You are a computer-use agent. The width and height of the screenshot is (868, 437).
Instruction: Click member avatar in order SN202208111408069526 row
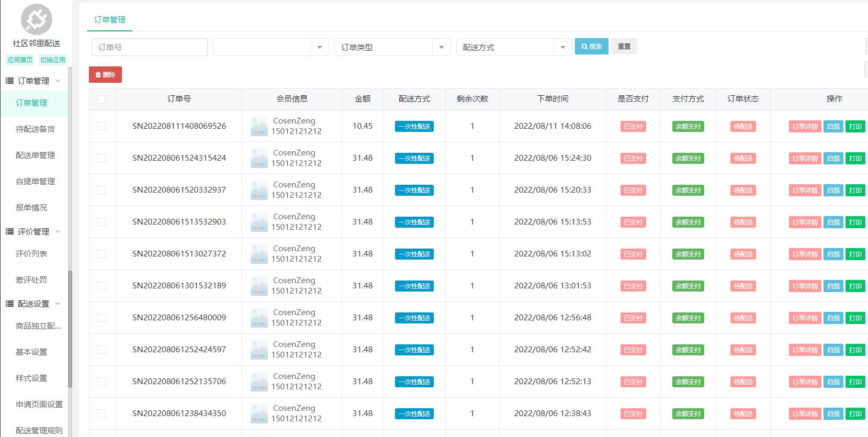click(259, 126)
